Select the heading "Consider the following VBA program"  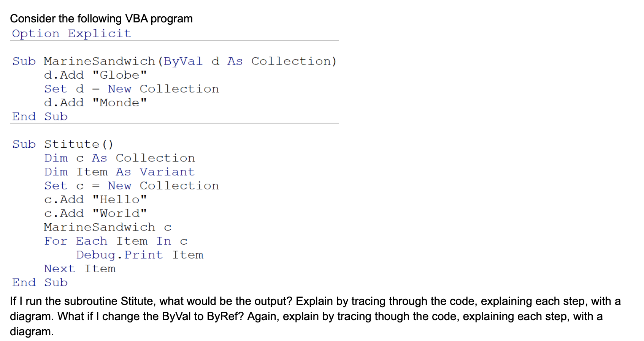pyautogui.click(x=101, y=19)
